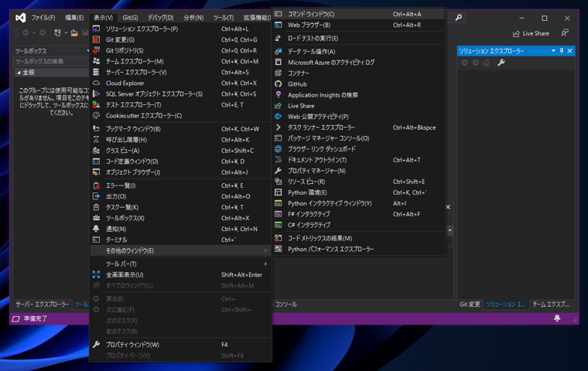The height and width of the screenshot is (371, 588).
Task: Select コード定義ウィンドウ menu entry
Action: click(x=180, y=162)
